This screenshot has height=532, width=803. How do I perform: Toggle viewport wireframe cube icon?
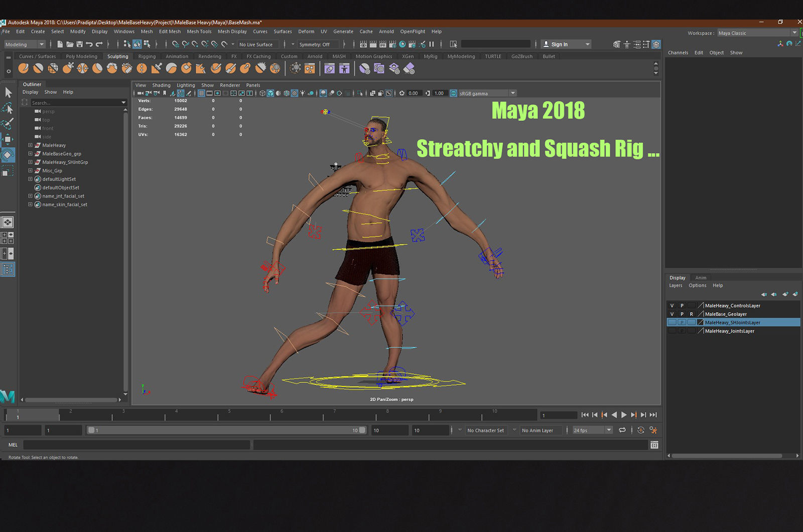point(262,93)
